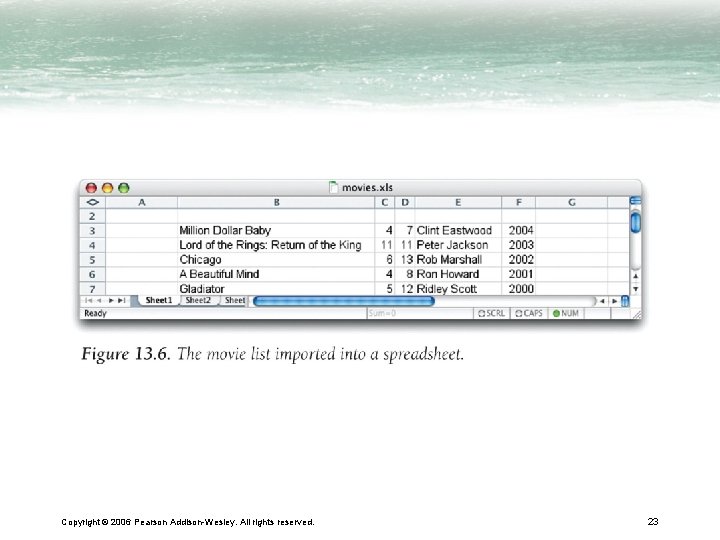This screenshot has height=540, width=720.
Task: Select row 2 header
Action: click(x=92, y=216)
